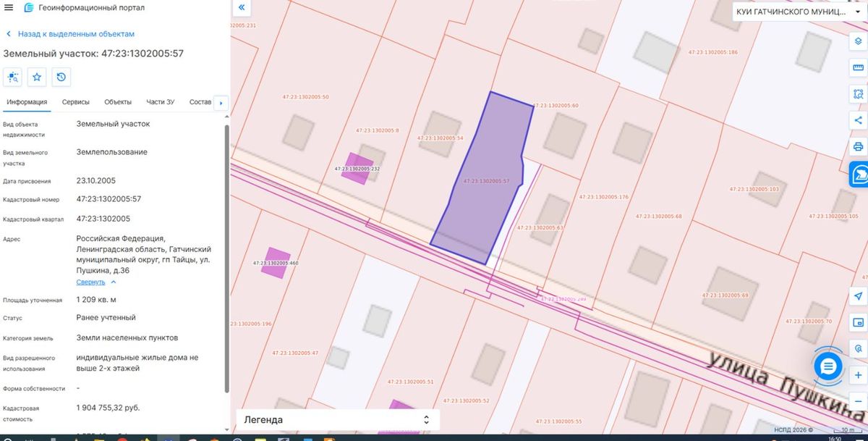Select the ruler measurement tool
This screenshot has width=868, height=441.
859,67
